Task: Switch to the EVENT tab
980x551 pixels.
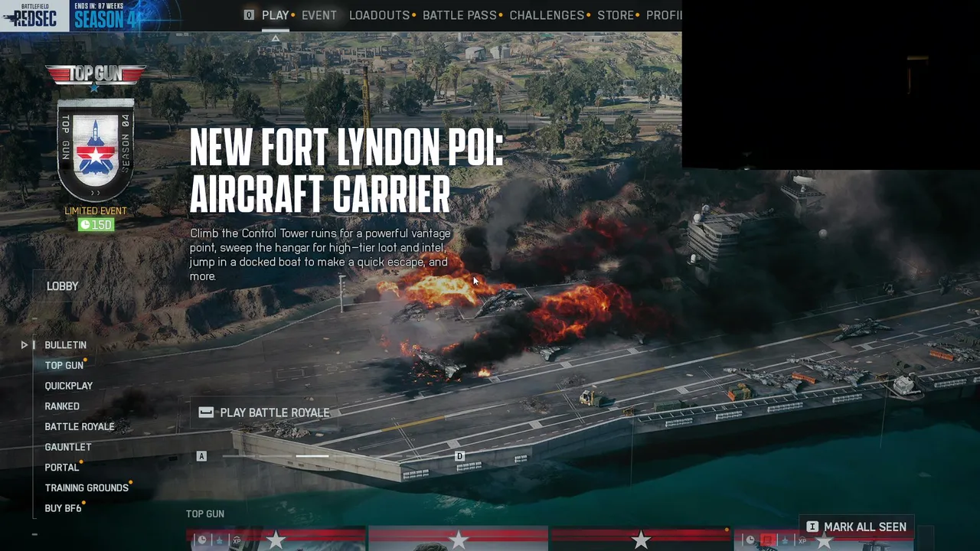Action: point(319,15)
